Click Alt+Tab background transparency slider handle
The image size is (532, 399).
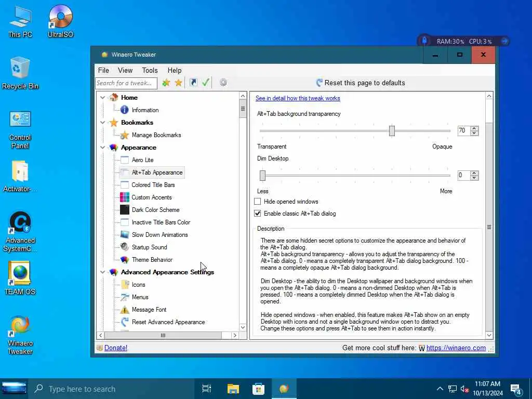[392, 130]
